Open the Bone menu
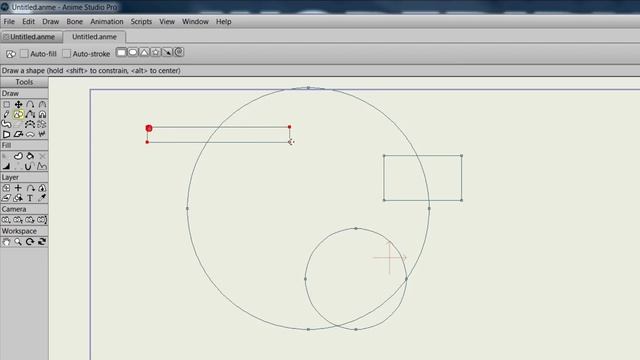The image size is (640, 360). tap(74, 22)
